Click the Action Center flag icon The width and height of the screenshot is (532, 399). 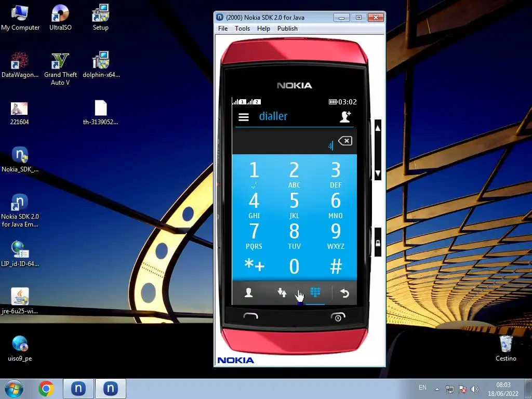[x=462, y=389]
